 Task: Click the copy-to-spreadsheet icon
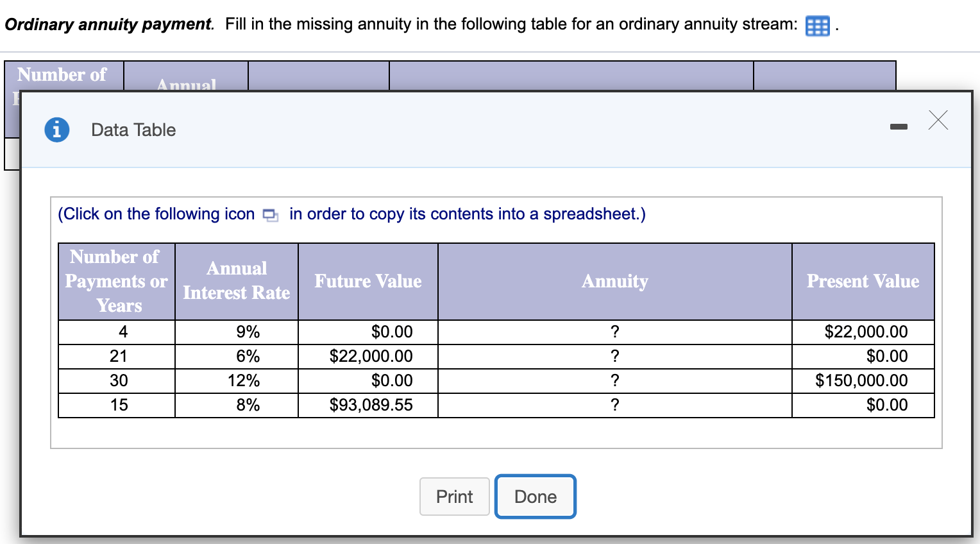(x=271, y=215)
